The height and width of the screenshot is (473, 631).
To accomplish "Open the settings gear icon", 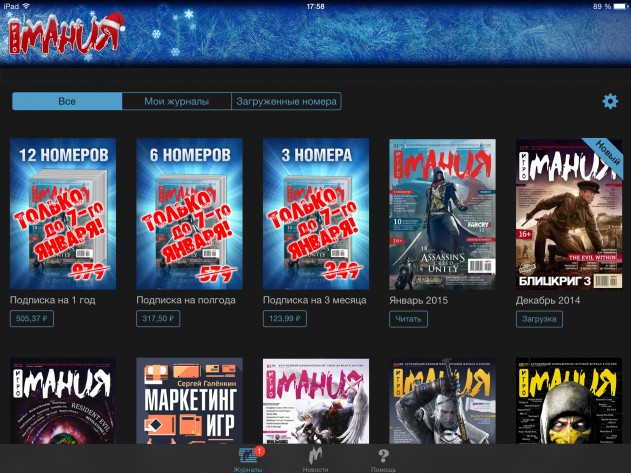I will click(x=610, y=101).
